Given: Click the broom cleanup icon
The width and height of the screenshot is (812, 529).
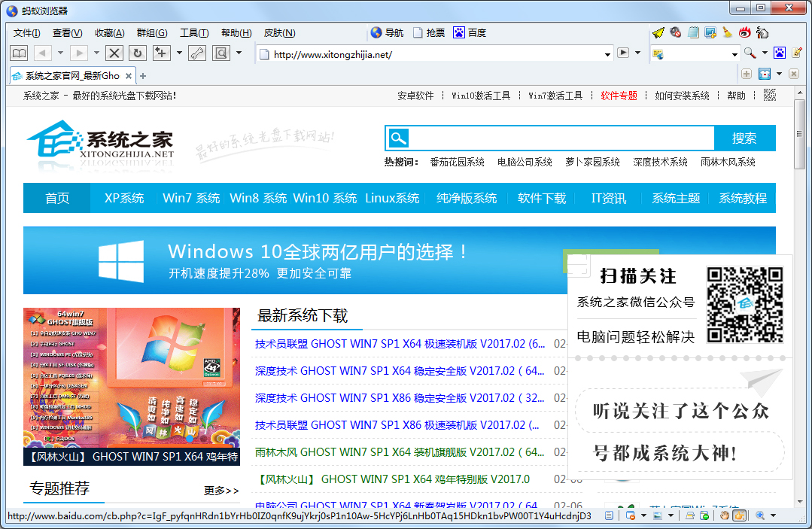Looking at the screenshot, I should (x=727, y=32).
